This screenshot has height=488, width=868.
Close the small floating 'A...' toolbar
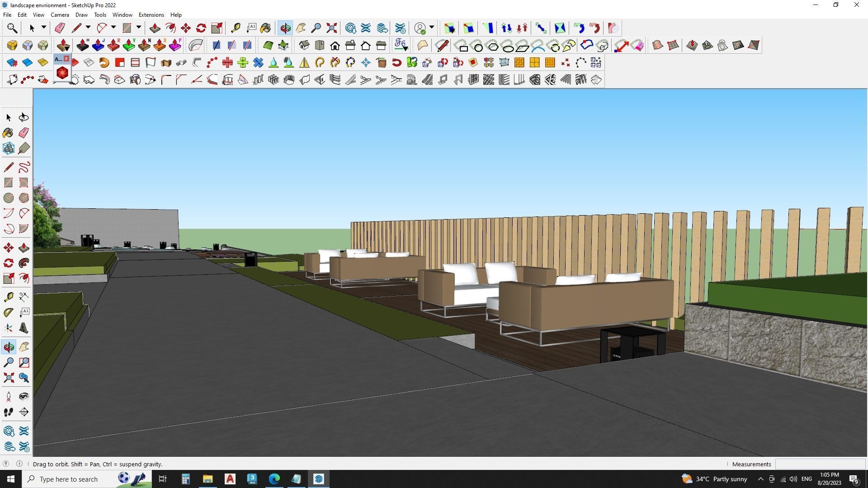(66, 59)
